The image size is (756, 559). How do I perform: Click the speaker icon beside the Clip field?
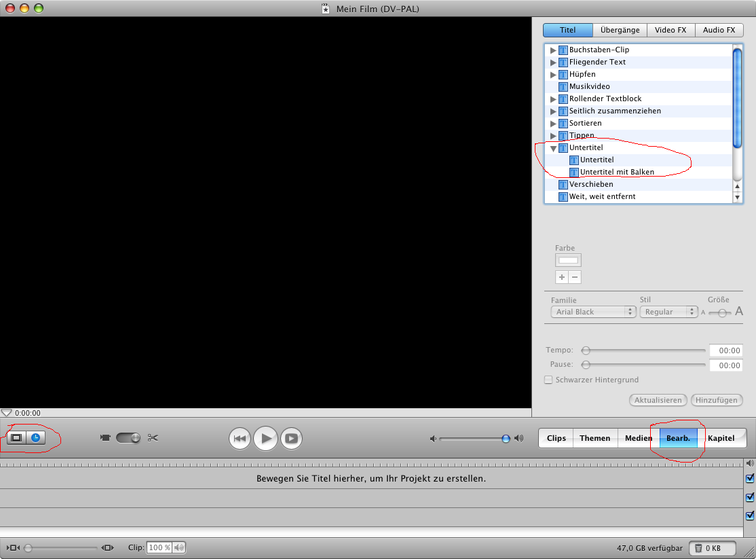178,547
